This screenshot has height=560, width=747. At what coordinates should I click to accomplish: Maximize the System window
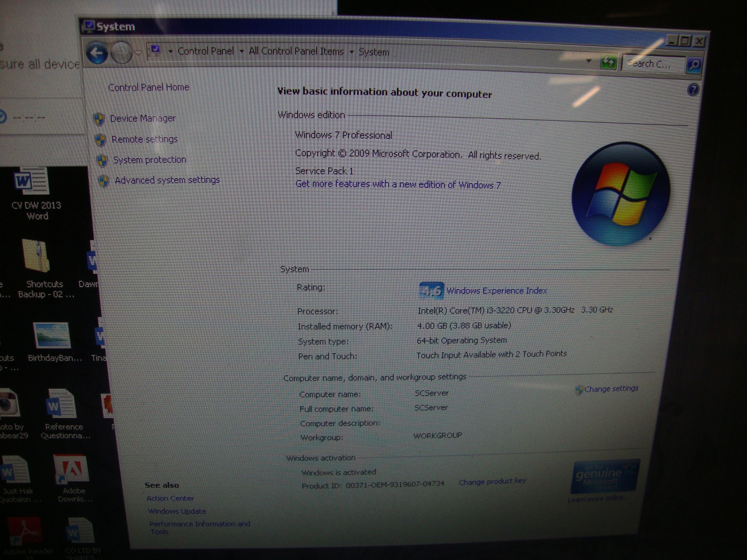tap(686, 40)
